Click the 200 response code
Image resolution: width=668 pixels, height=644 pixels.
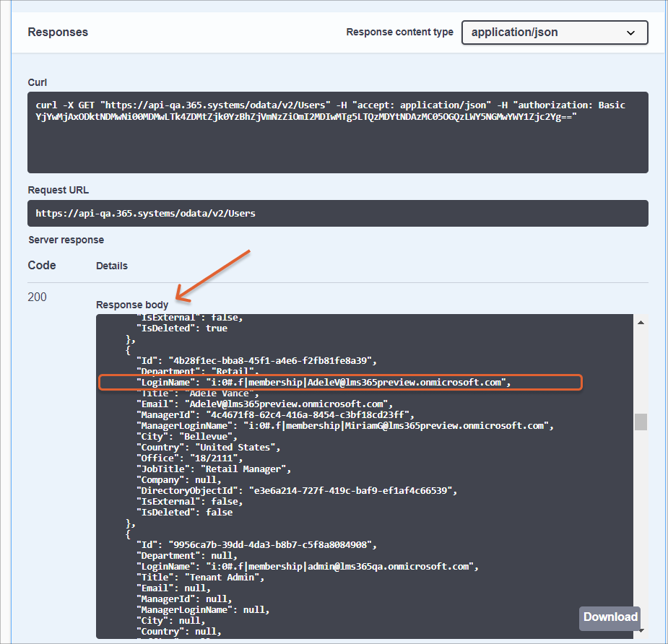coord(37,297)
